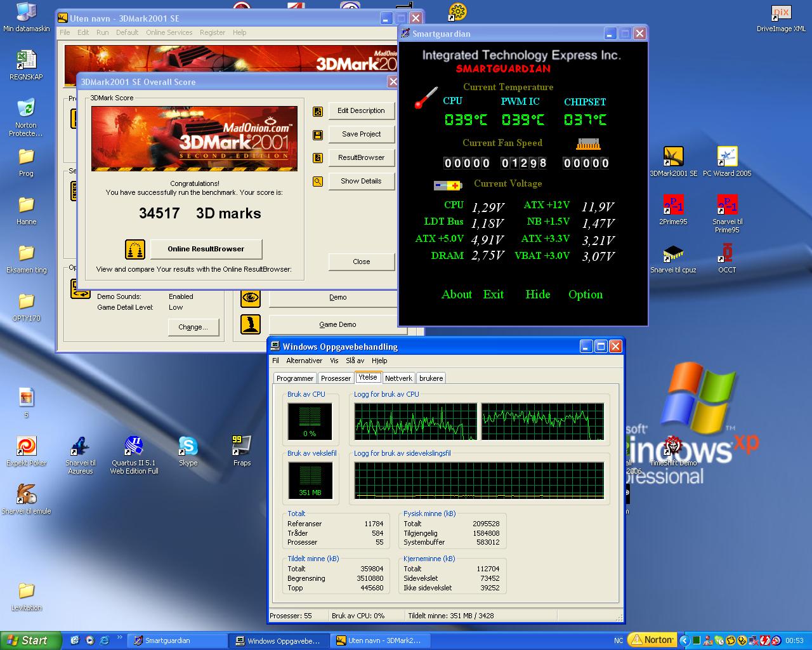Open ResultBrowser button
The image size is (812, 650).
(362, 158)
